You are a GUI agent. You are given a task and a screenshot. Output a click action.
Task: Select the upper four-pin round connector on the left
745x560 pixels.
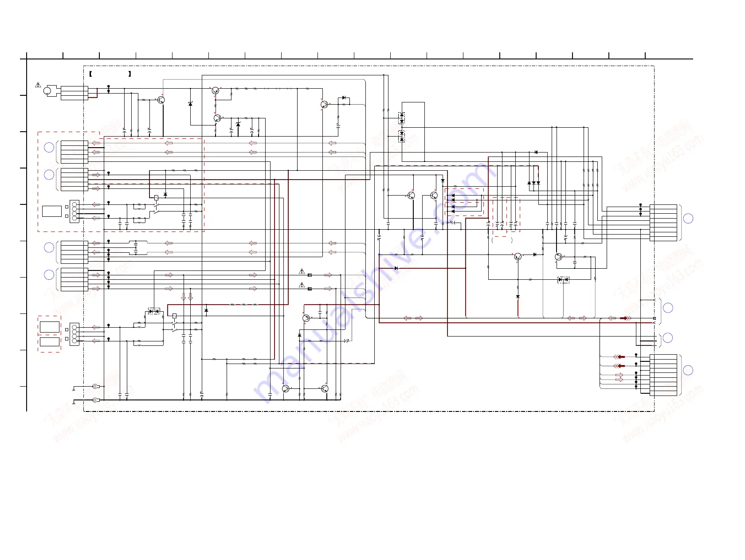(x=74, y=211)
